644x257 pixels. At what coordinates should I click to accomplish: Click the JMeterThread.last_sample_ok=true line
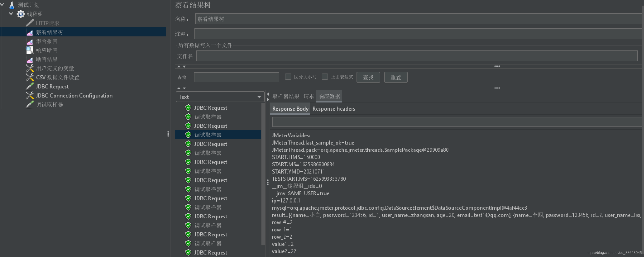[x=313, y=143]
